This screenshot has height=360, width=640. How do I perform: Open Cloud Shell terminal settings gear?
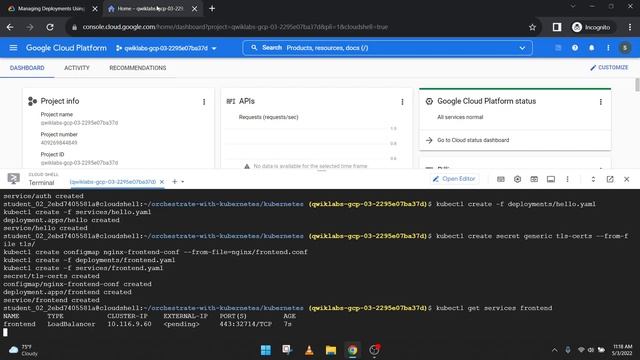[518, 179]
